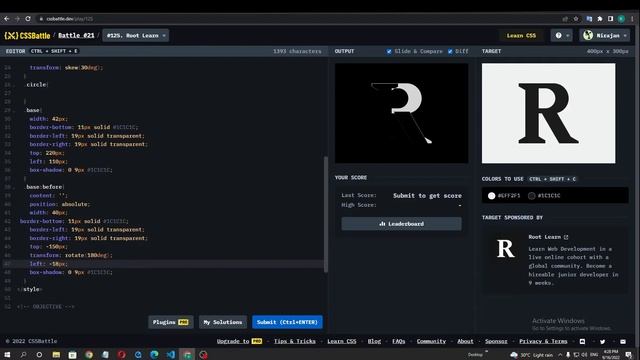This screenshot has width=640, height=360.
Task: Expand the help question-mark dropdown
Action: [x=561, y=36]
